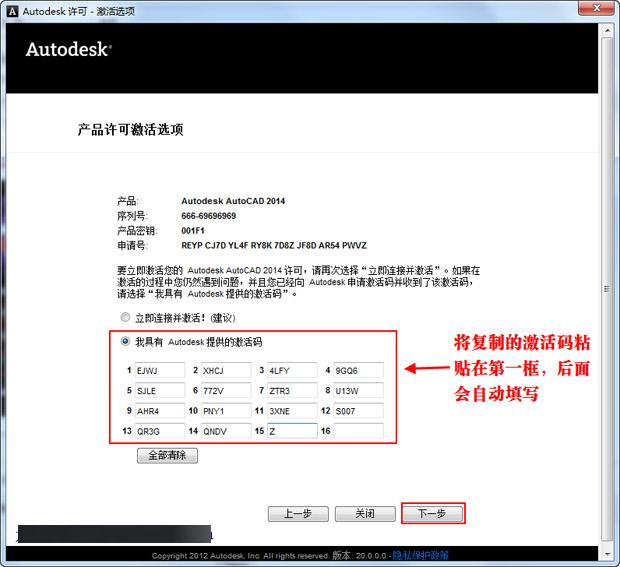This screenshot has height=567, width=620.
Task: Select radio 我具有 Autodesk 提供的激活码
Action: coord(125,341)
